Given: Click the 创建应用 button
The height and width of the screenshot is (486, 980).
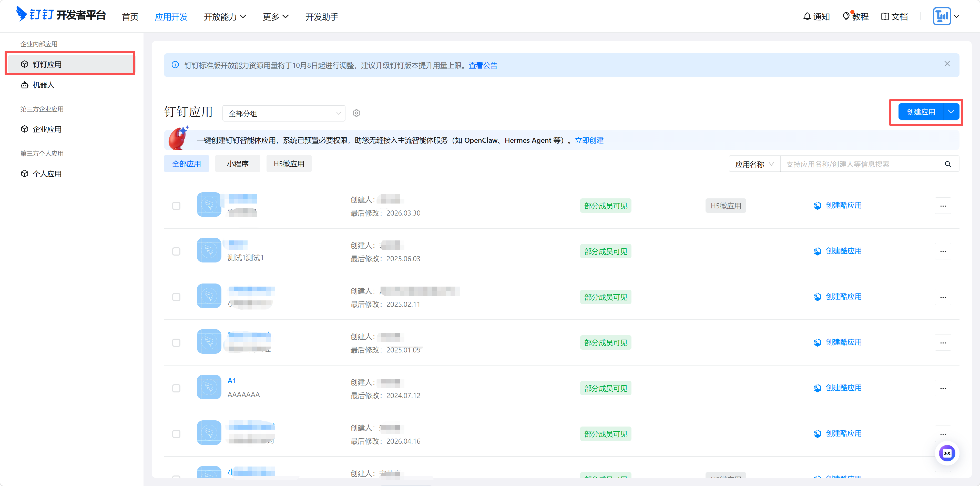Looking at the screenshot, I should [921, 112].
